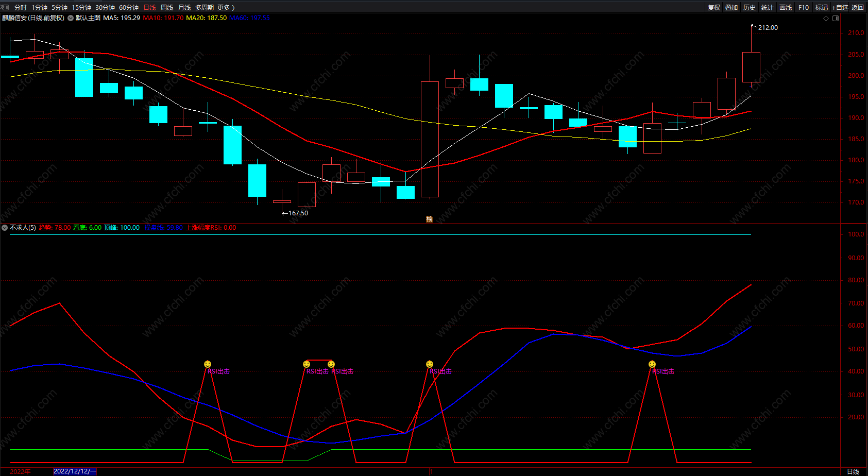Click the MA5: 195.29 legend value
The image size is (868, 476).
tap(122, 18)
